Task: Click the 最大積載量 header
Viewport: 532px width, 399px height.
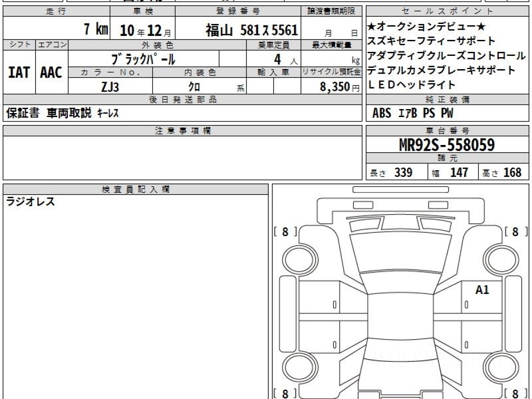Action: coord(331,45)
